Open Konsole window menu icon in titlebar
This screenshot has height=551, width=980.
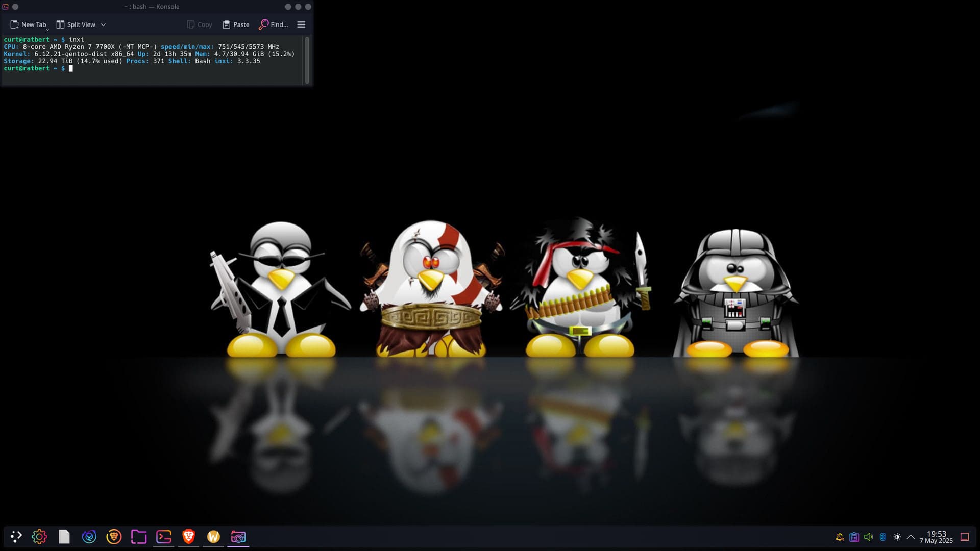click(x=6, y=7)
